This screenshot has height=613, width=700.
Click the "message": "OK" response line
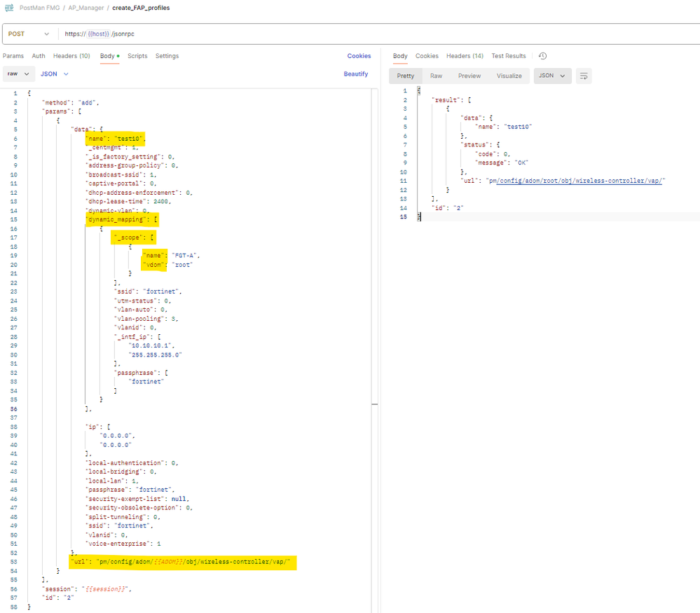(x=501, y=163)
